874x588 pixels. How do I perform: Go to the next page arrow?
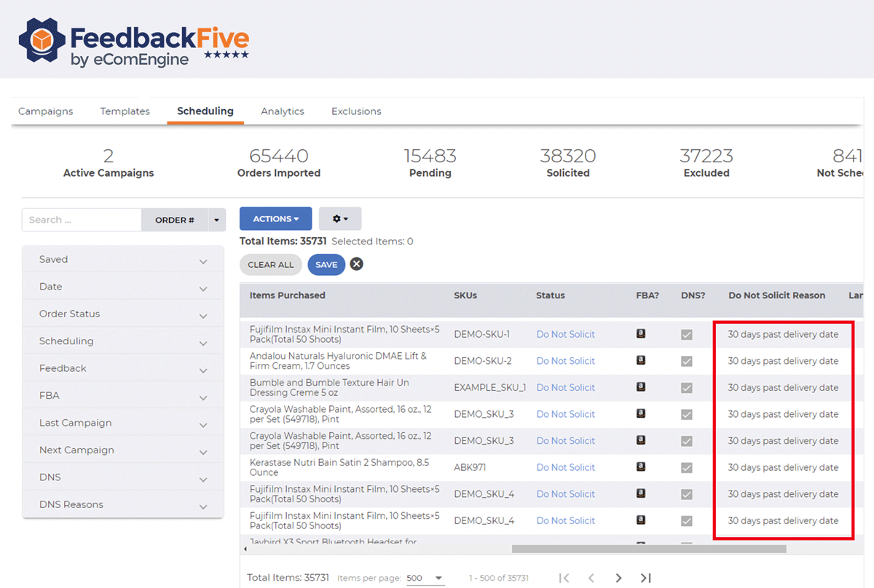(x=618, y=578)
